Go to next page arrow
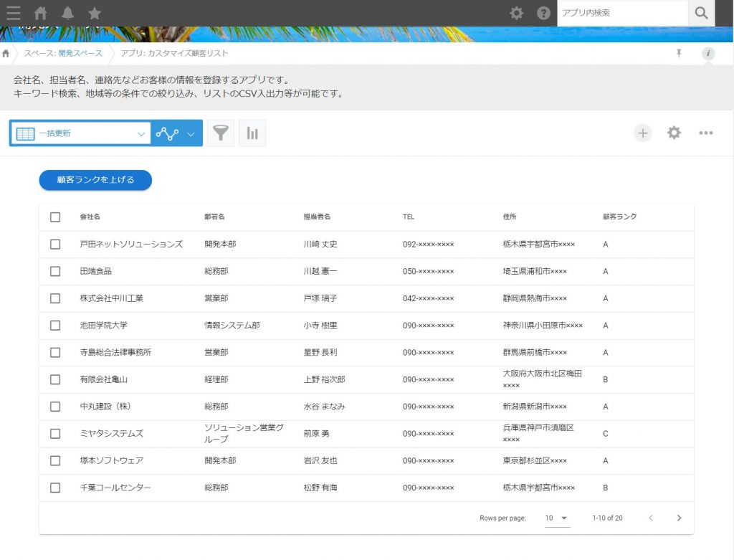 click(x=679, y=518)
